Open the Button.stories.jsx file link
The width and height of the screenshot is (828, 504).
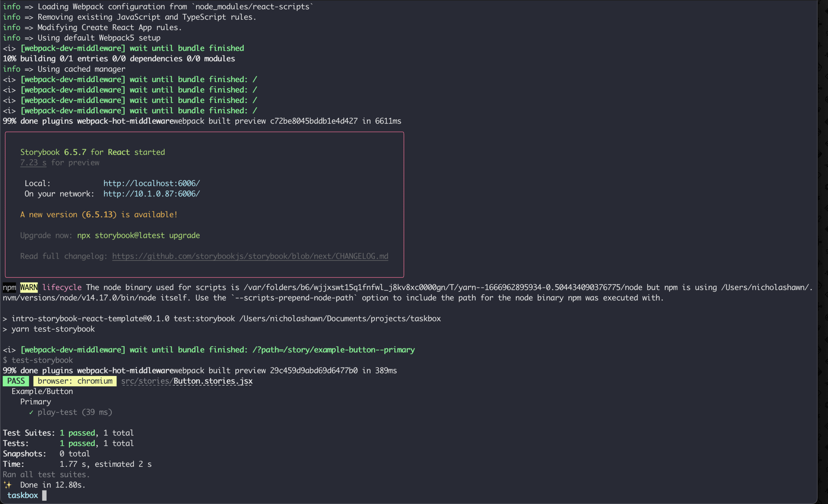[212, 381]
